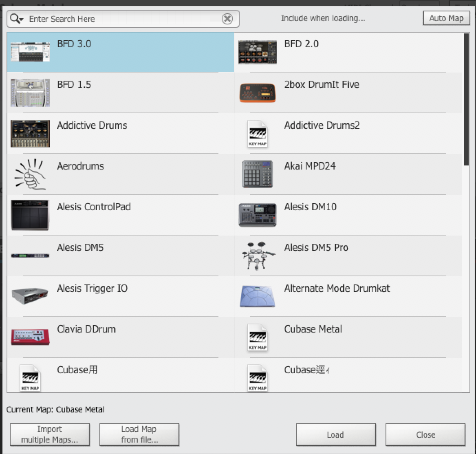Choose the BFD 1.5 map icon
The width and height of the screenshot is (476, 454).
click(30, 93)
